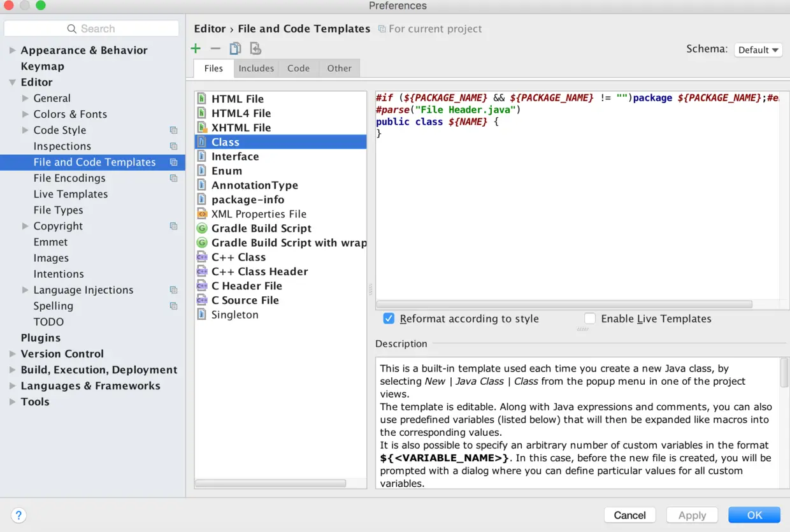Click the Reset to Default template icon
The image size is (790, 532).
(x=255, y=48)
